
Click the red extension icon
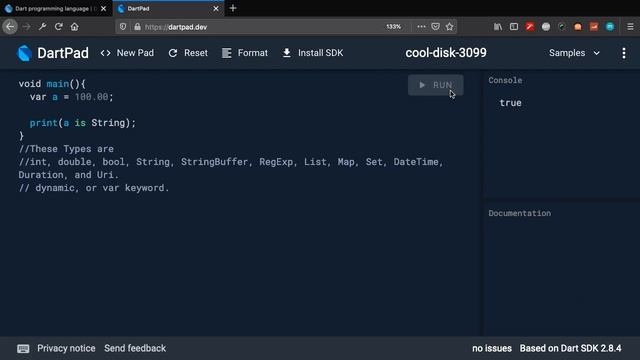tap(530, 27)
